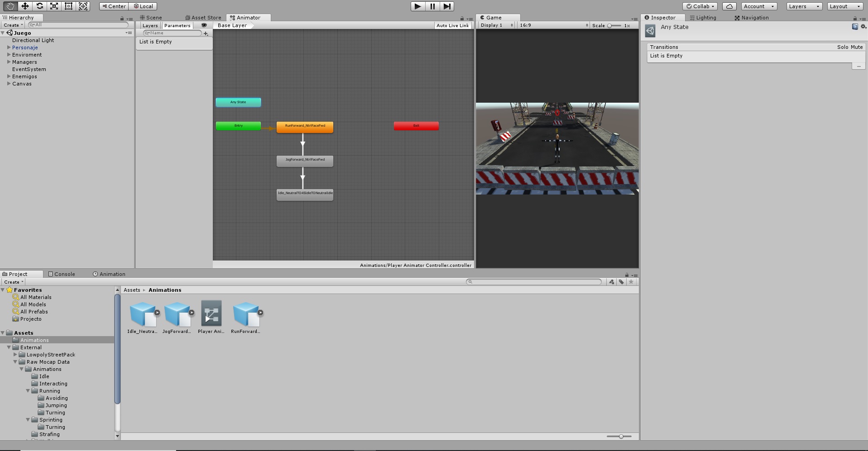Click the Project search field
The image size is (868, 451).
[534, 282]
